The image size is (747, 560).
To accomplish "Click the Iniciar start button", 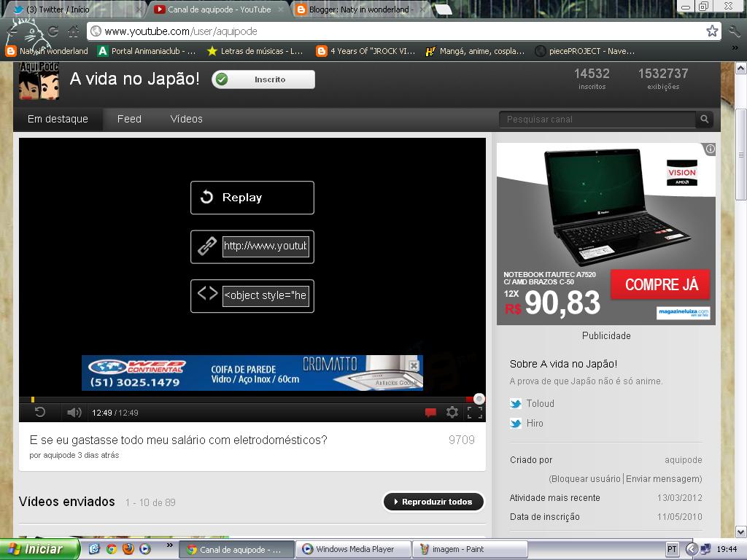I will (x=39, y=549).
